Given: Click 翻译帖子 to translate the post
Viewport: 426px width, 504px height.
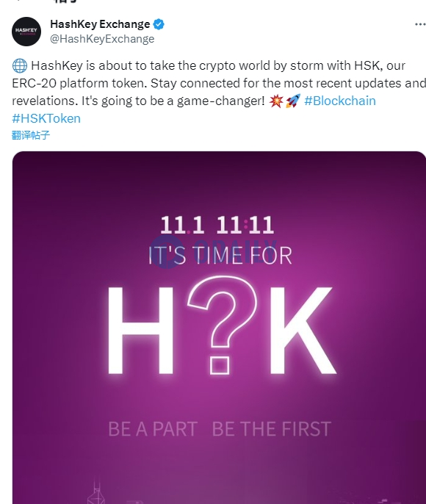Looking at the screenshot, I should pyautogui.click(x=31, y=135).
